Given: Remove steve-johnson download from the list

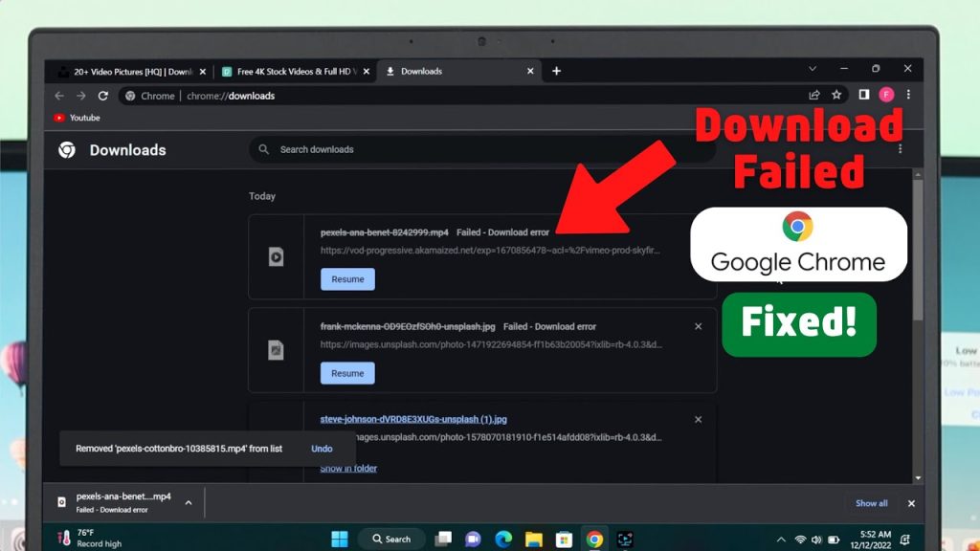Looking at the screenshot, I should (698, 419).
